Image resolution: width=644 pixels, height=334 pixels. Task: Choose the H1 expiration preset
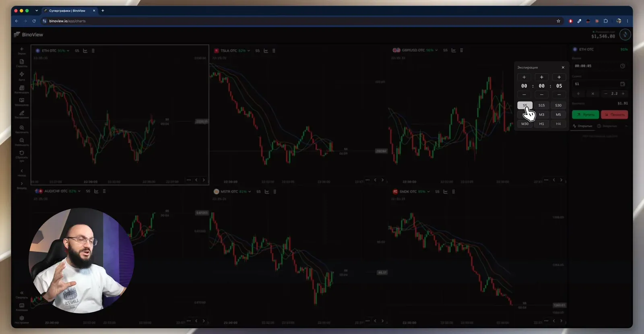click(542, 124)
